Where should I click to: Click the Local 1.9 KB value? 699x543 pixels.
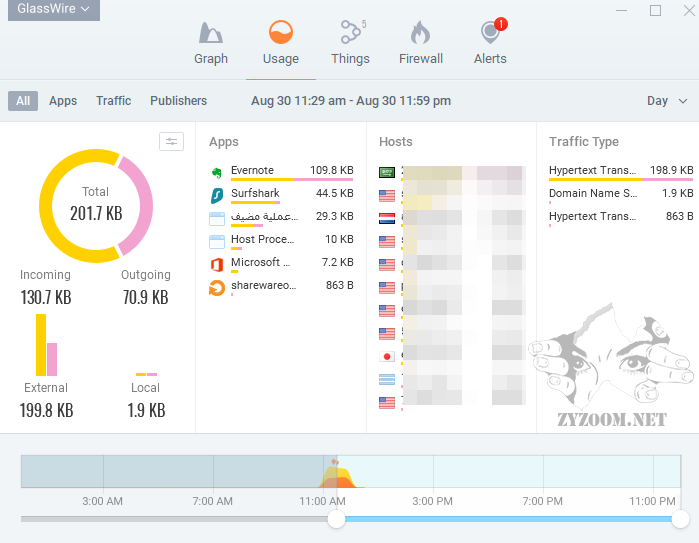(146, 410)
